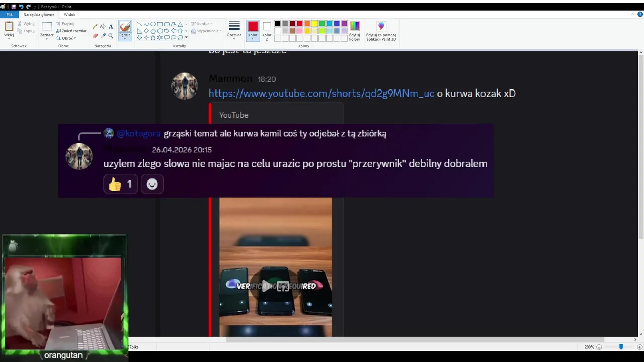Open Customize Quick Access Toolbar dropdown
The image size is (644, 362).
tap(35, 7)
